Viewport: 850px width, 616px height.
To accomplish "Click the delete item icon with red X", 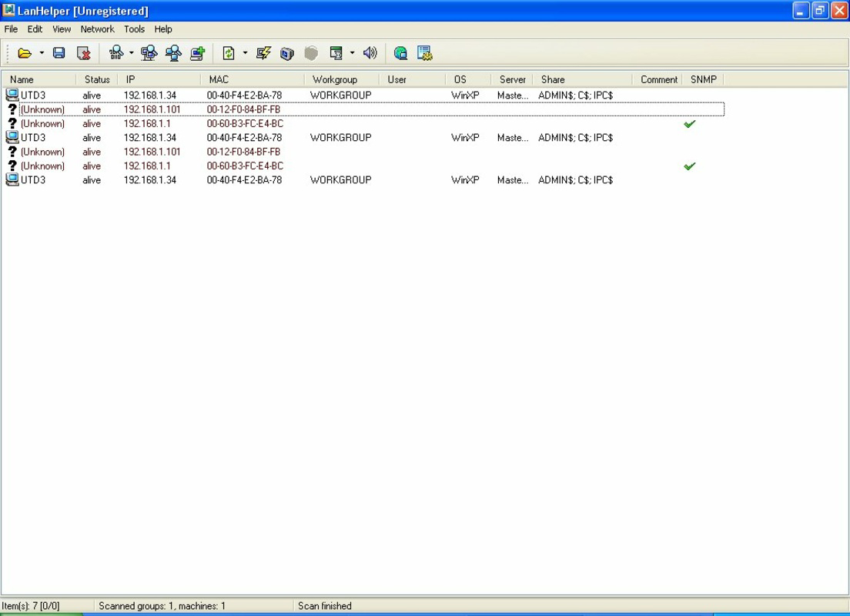I will tap(83, 53).
